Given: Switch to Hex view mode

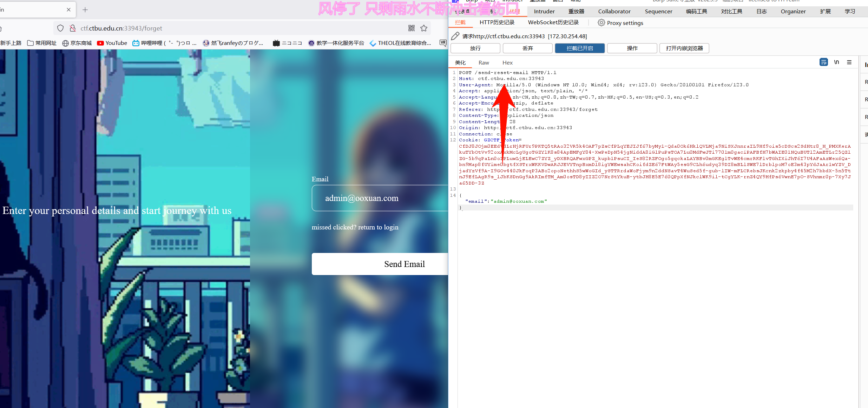Looking at the screenshot, I should click(508, 62).
